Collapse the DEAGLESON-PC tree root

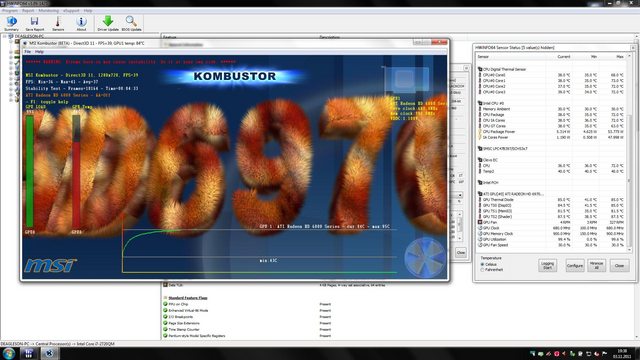(5, 36)
